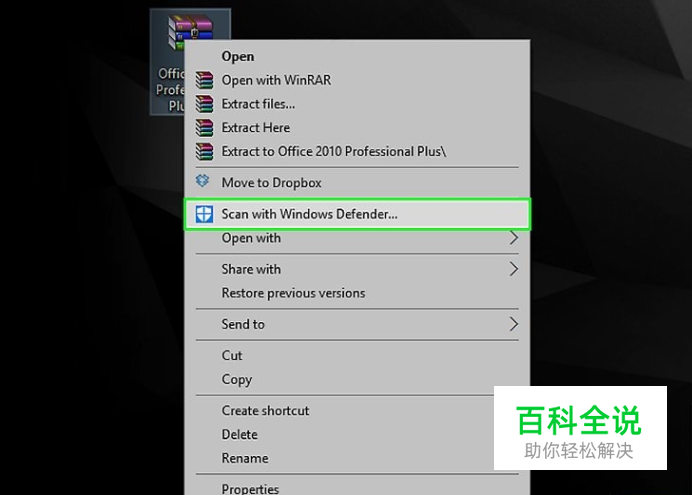Select Extract Here entry
This screenshot has width=692, height=495.
pos(357,128)
